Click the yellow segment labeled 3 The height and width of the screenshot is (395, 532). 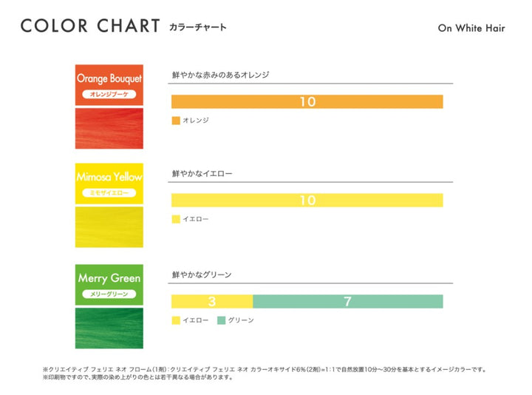(x=212, y=301)
